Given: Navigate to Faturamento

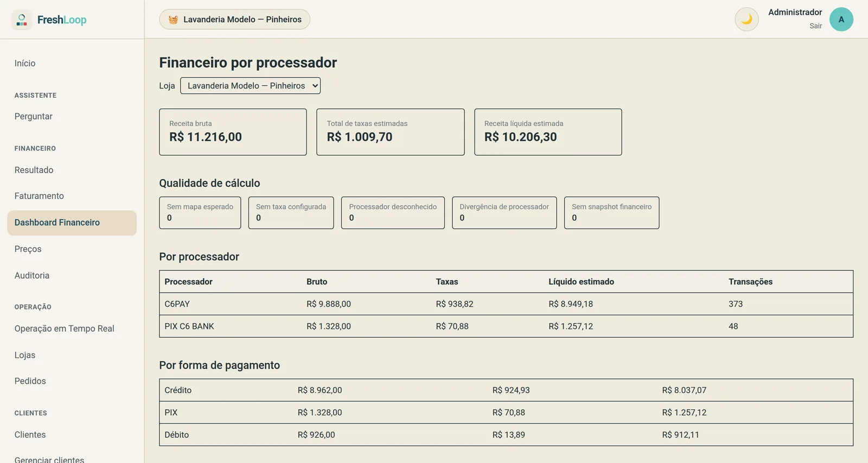Looking at the screenshot, I should coord(39,196).
